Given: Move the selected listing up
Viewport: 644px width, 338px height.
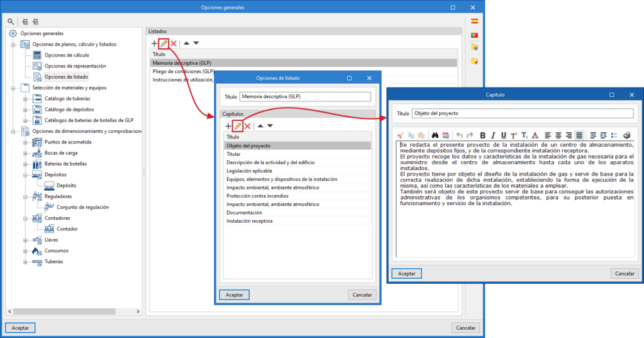Looking at the screenshot, I should 186,43.
